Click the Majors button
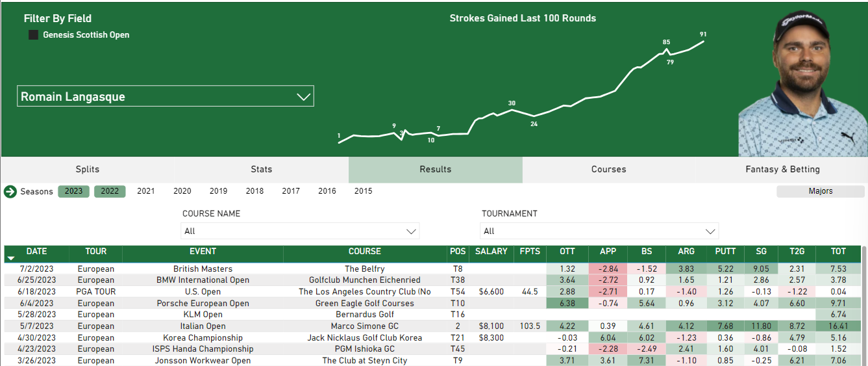The width and height of the screenshot is (868, 366). (821, 192)
